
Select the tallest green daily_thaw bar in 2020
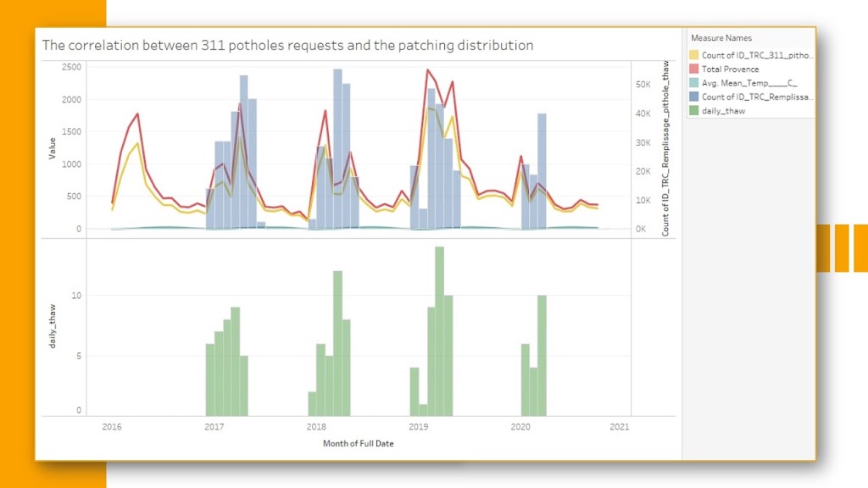tap(542, 355)
